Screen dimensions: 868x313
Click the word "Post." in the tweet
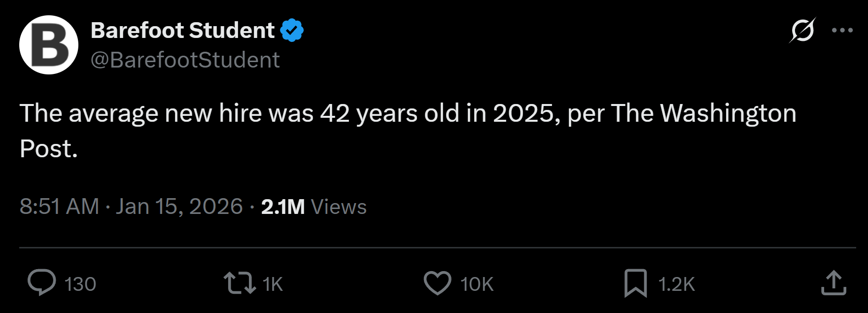49,148
